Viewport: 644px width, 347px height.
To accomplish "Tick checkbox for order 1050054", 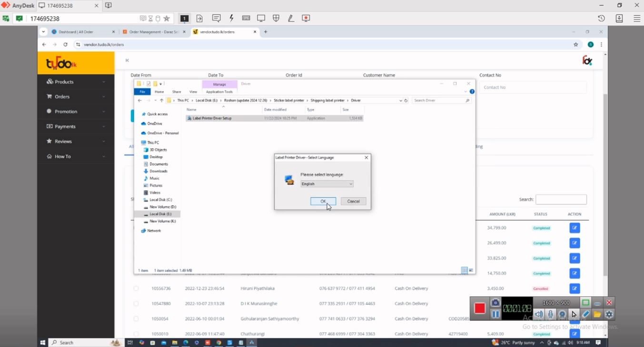I will click(136, 319).
